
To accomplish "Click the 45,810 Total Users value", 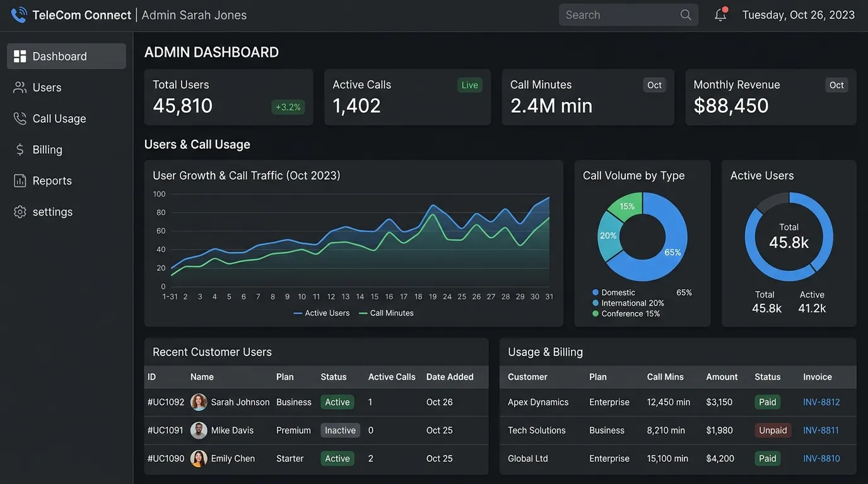I will coord(183,106).
